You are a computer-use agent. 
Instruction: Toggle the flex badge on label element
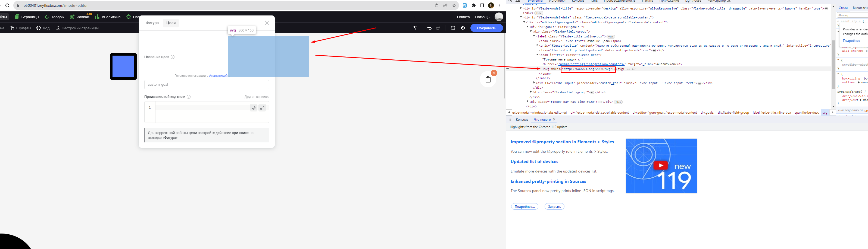[x=611, y=37]
